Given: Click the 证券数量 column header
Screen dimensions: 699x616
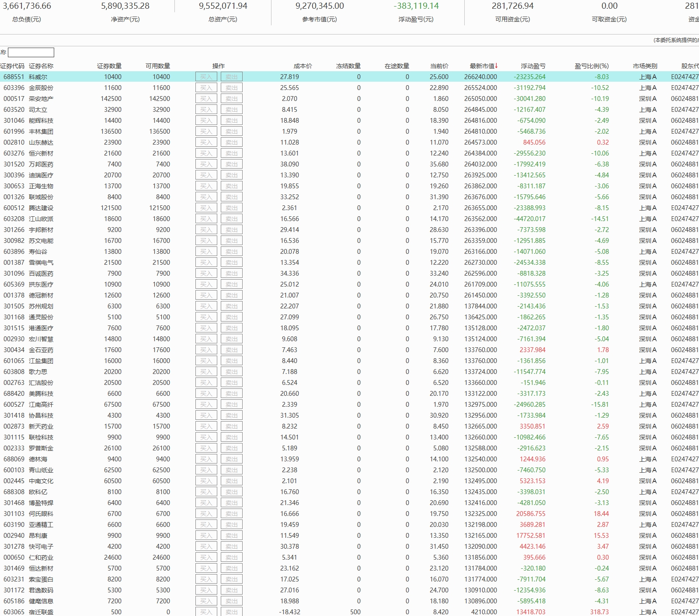Looking at the screenshot, I should pos(109,66).
